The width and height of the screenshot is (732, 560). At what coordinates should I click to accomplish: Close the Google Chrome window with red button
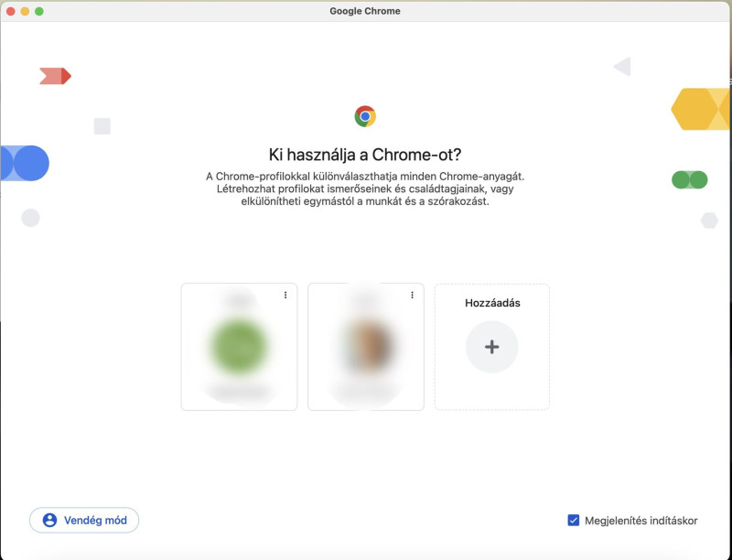click(11, 11)
